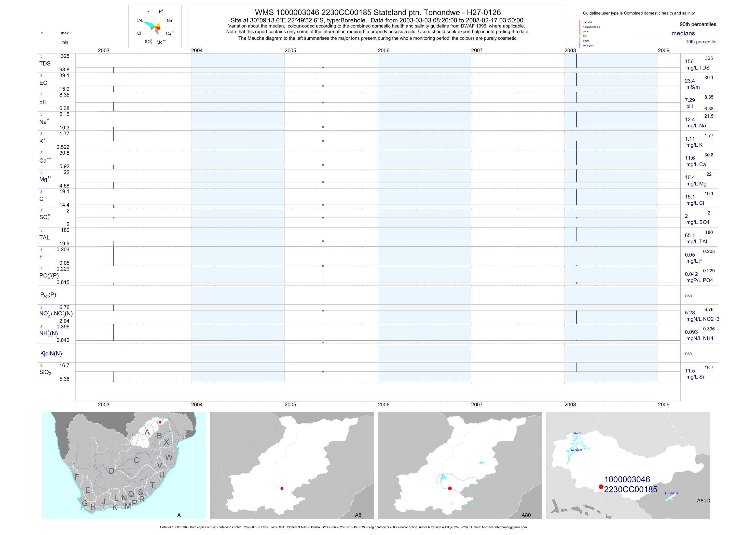Screen dimensions: 756x535
Task: Open the A8 catchment map thumbnail
Action: 292,465
